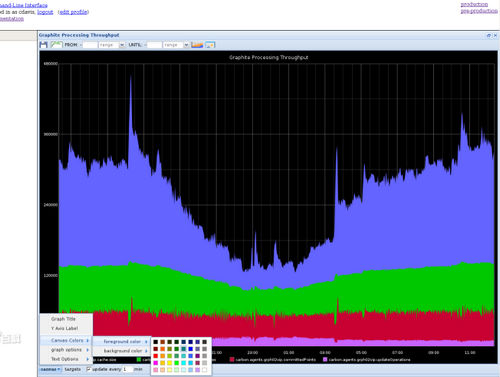Click the chart title inside the black graph
This screenshot has height=377, width=500.
[x=269, y=57]
